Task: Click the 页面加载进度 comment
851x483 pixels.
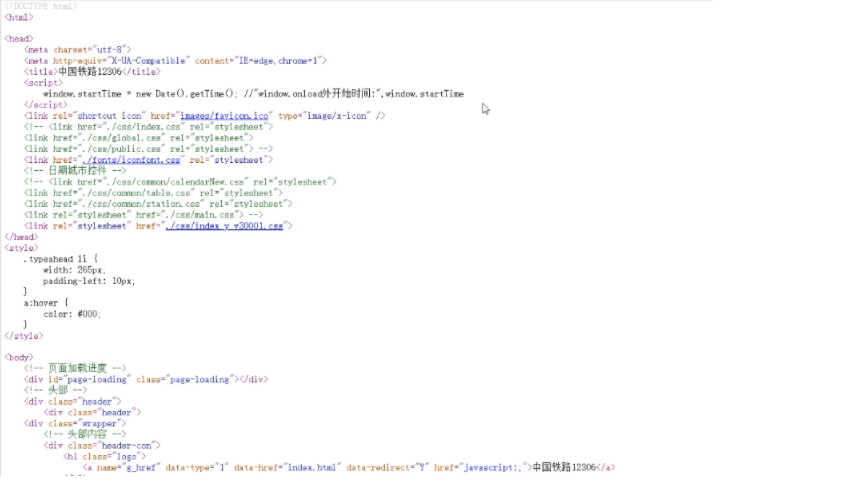Action: [x=75, y=368]
